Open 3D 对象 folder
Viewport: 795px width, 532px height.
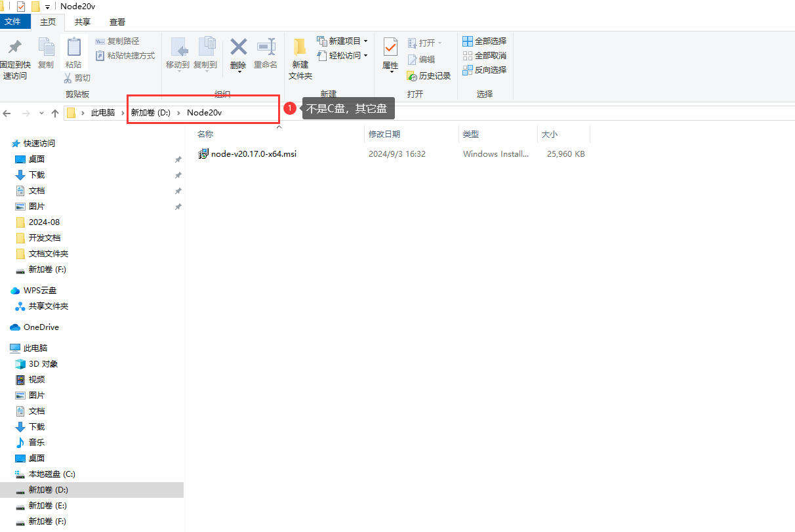(x=43, y=364)
